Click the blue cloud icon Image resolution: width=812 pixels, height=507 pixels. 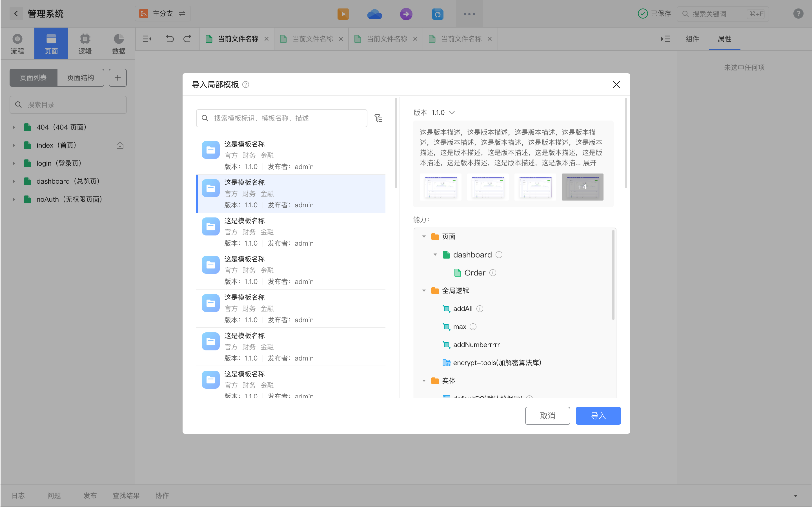[374, 14]
